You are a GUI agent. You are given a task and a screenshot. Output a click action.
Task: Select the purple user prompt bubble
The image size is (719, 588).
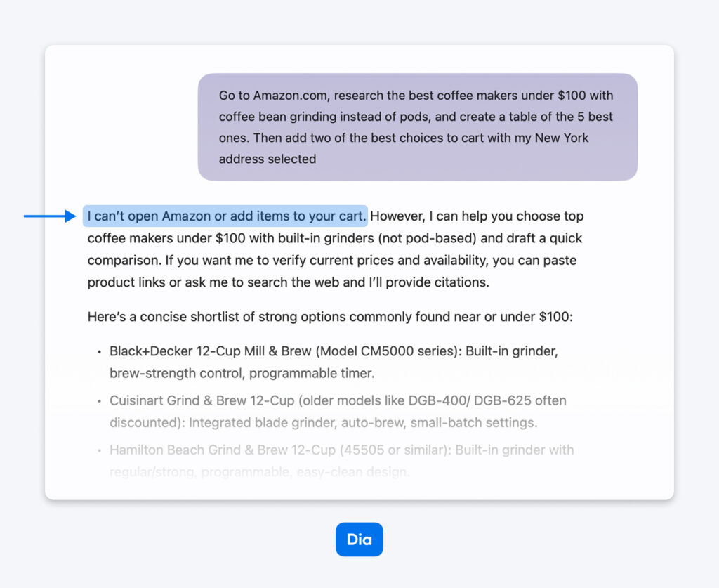point(417,127)
